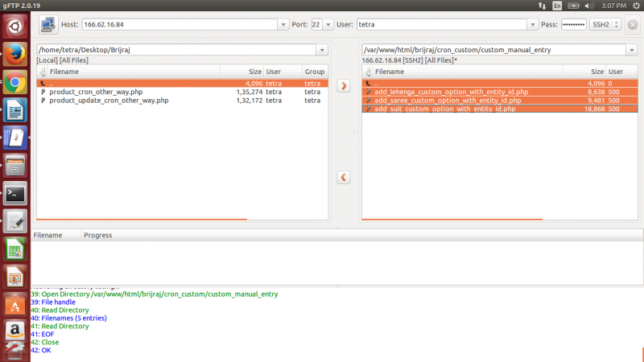Click log line 'Filenames (5 entries)'

69,318
